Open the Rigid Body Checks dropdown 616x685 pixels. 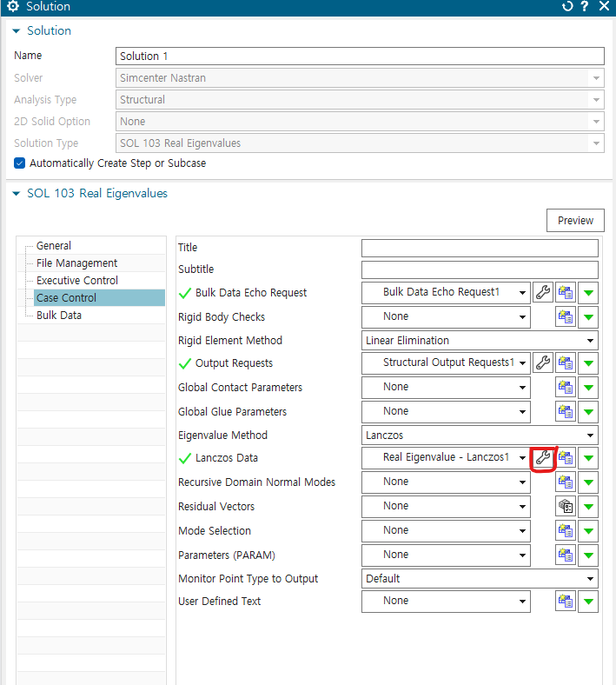point(446,316)
